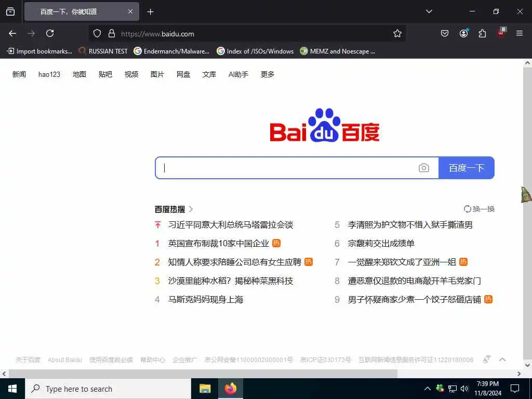
Task: Open hot search 一觉醒来郑钦文成了亚洲一姐
Action: 402,262
